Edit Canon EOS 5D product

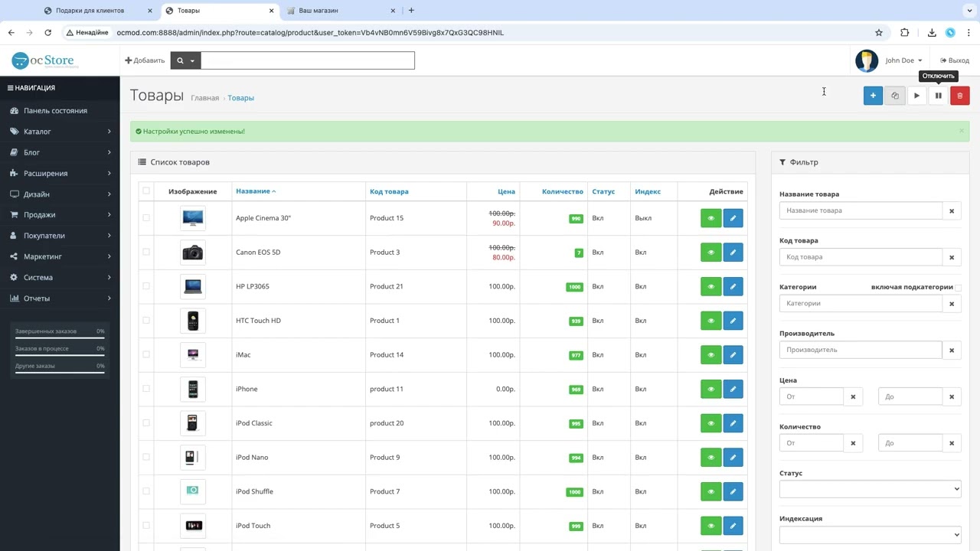(733, 253)
